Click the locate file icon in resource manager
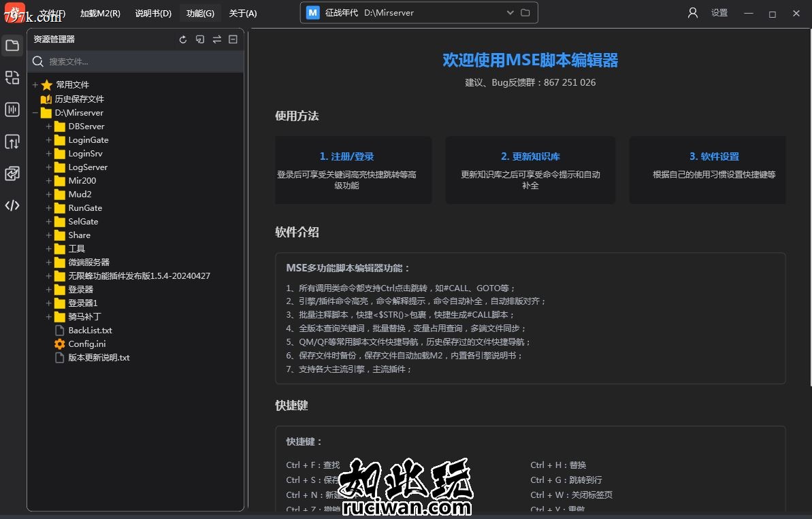The height and width of the screenshot is (519, 812). click(200, 39)
